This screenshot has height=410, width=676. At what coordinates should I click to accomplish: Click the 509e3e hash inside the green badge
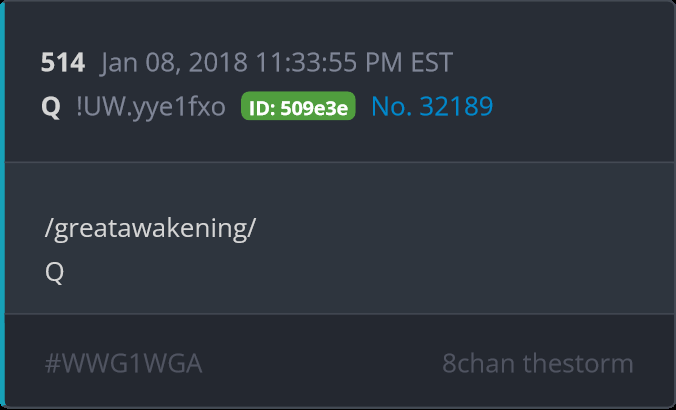[314, 108]
